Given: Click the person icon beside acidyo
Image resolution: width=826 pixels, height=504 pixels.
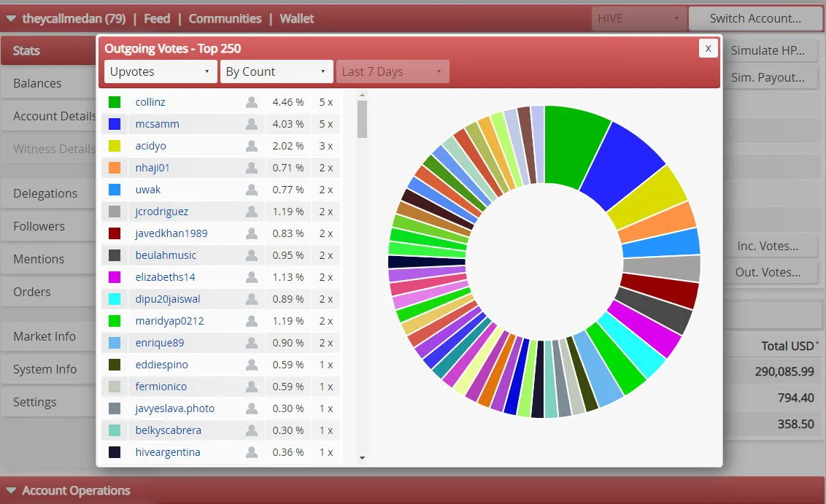Looking at the screenshot, I should click(x=252, y=146).
